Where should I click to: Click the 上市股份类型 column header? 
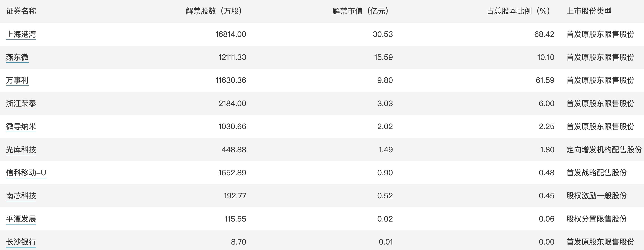589,11
